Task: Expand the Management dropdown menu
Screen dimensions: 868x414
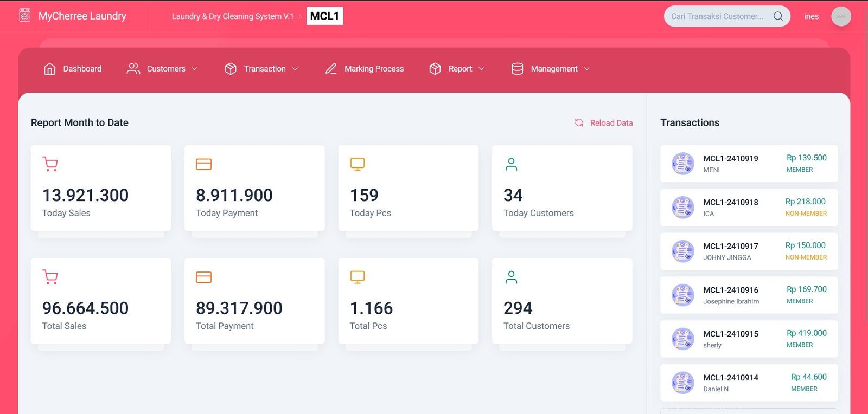Action: (x=551, y=69)
